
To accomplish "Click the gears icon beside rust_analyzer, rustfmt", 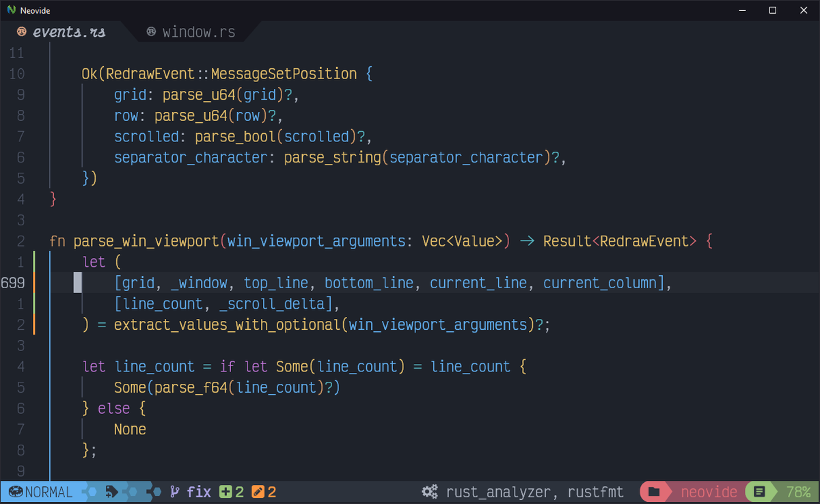I will [x=429, y=491].
